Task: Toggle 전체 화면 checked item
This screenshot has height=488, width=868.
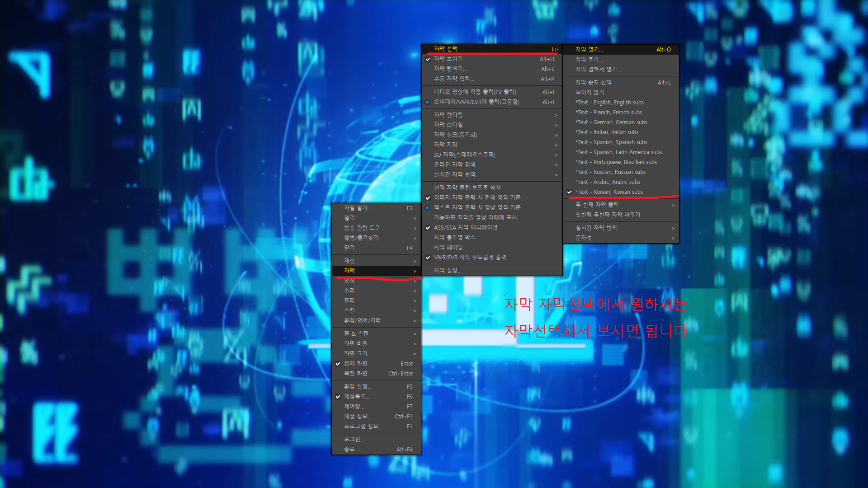Action: tap(355, 364)
